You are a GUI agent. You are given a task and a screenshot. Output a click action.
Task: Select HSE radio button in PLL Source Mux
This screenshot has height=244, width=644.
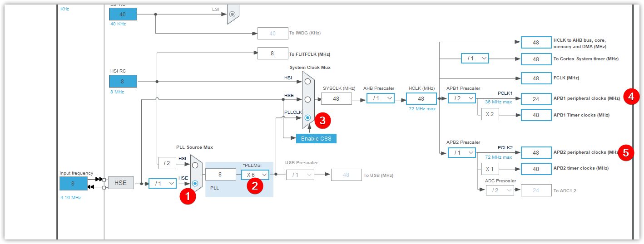(195, 184)
